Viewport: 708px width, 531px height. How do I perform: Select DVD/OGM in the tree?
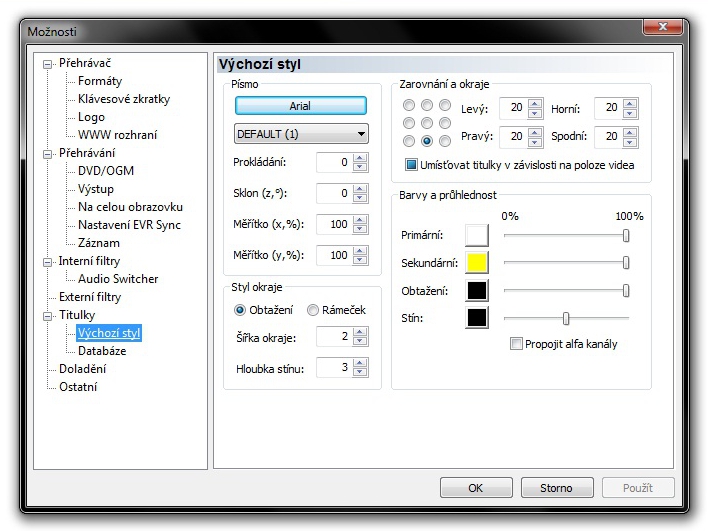[106, 171]
